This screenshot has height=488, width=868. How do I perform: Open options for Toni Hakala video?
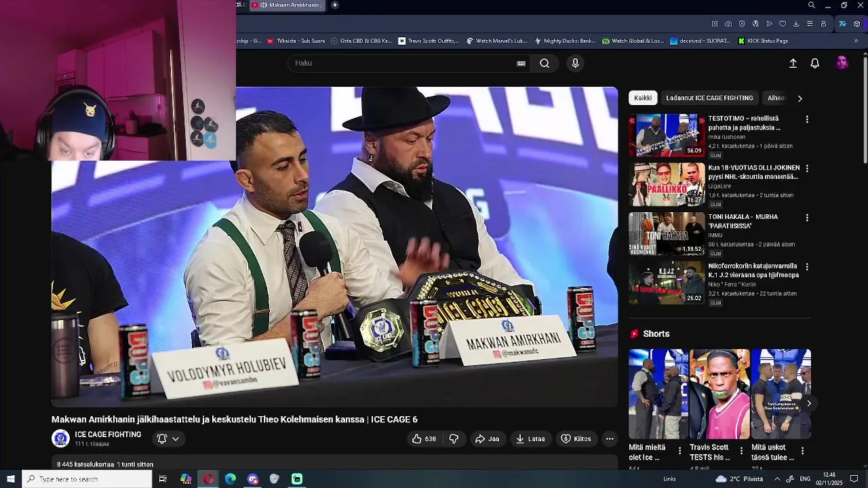(807, 218)
